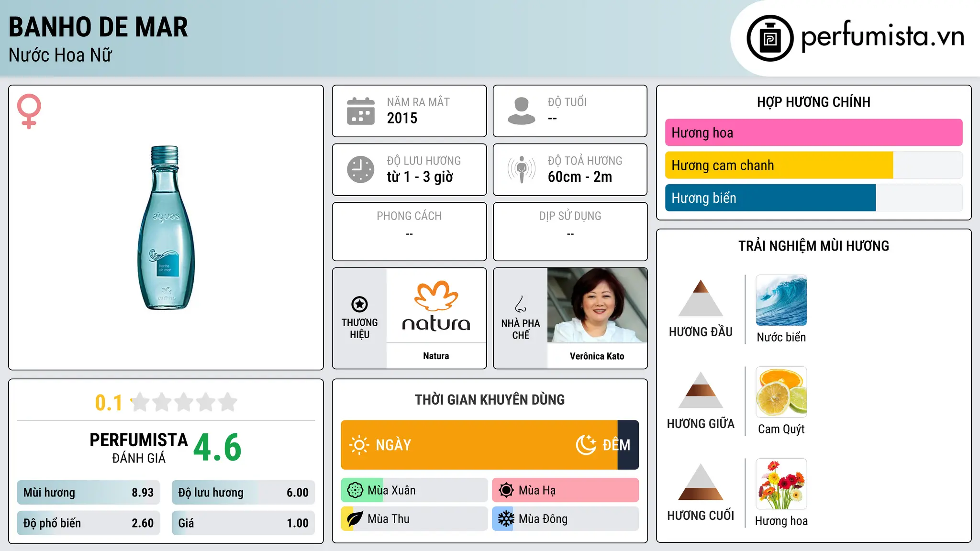Screen dimensions: 980x551
Task: Open the Verônica Kato perfumer photo
Action: pos(597,305)
